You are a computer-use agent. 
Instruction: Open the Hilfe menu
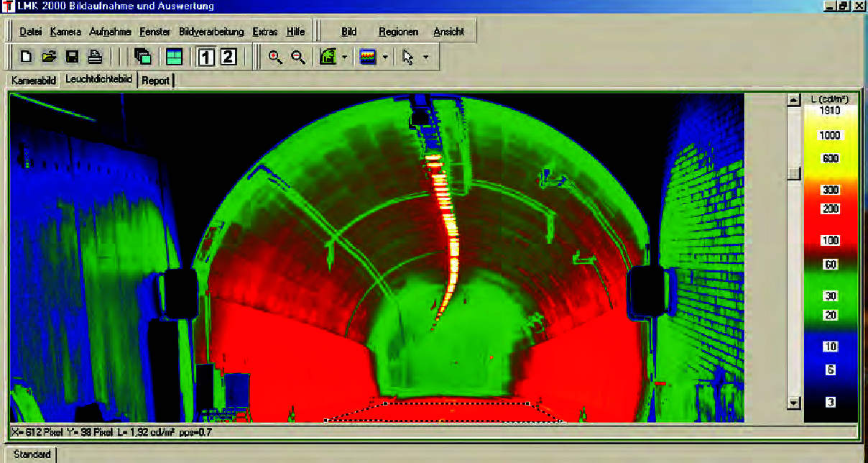[295, 32]
